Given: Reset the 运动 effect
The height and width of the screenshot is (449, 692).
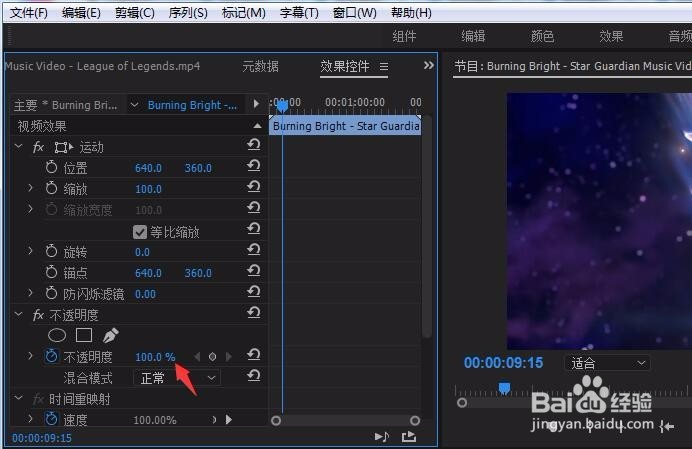Looking at the screenshot, I should click(253, 144).
